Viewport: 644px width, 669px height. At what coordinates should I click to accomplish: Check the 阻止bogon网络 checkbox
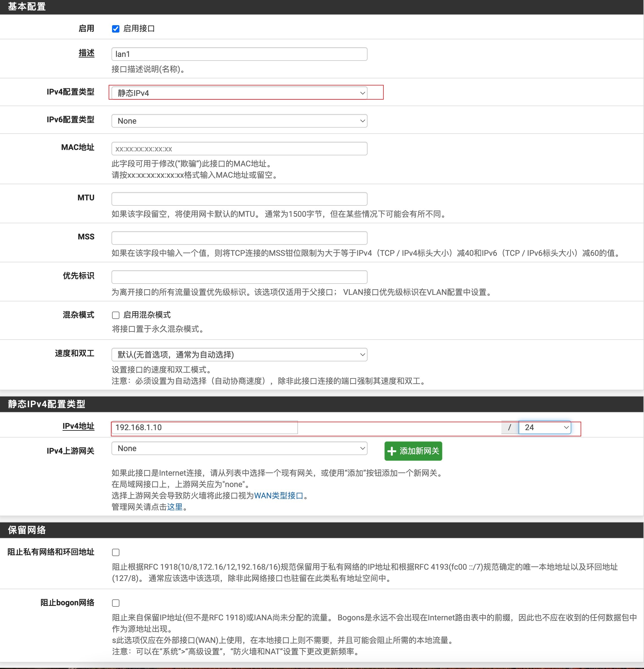[116, 603]
